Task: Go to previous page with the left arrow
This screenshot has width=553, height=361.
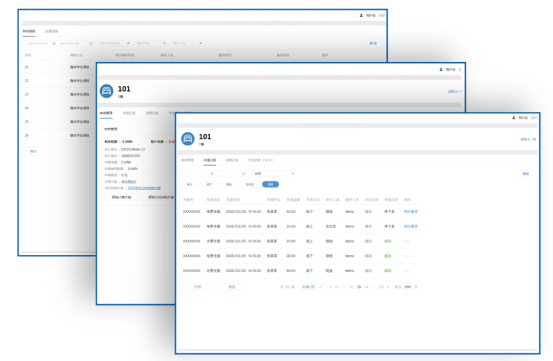Action: [330, 287]
